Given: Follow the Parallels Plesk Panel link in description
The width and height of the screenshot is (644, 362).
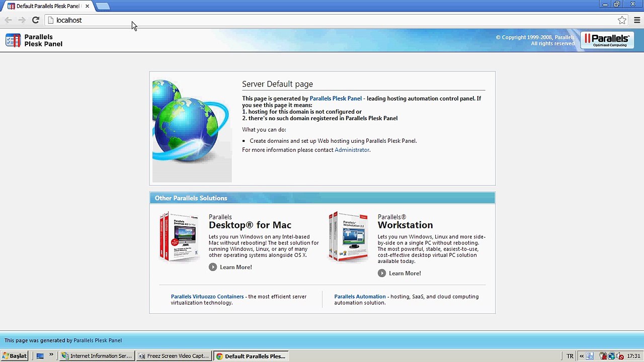Looking at the screenshot, I should pyautogui.click(x=336, y=99).
